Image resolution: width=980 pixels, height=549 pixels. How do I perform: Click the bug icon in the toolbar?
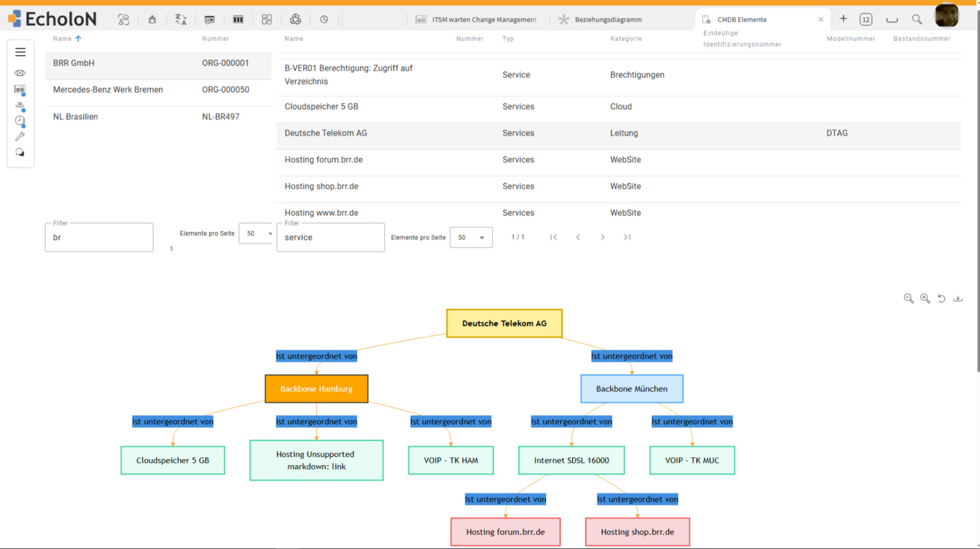[152, 20]
